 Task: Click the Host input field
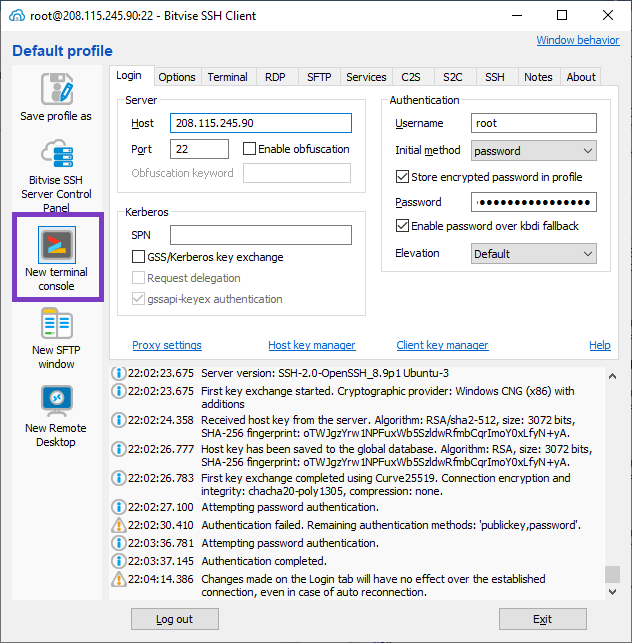[x=261, y=123]
